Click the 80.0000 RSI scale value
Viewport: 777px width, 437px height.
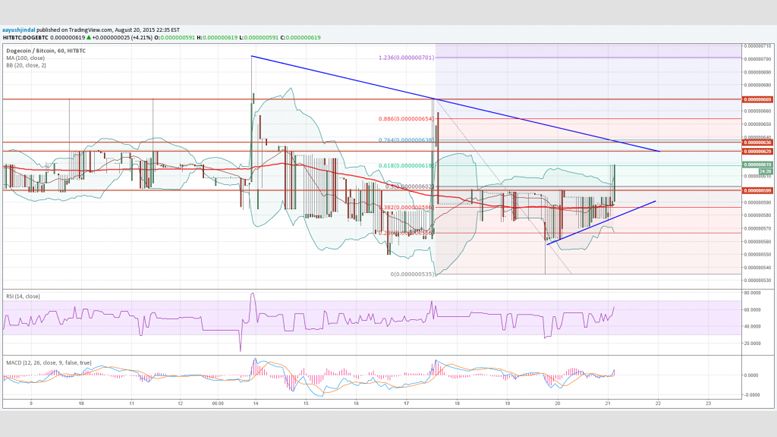tap(752, 293)
